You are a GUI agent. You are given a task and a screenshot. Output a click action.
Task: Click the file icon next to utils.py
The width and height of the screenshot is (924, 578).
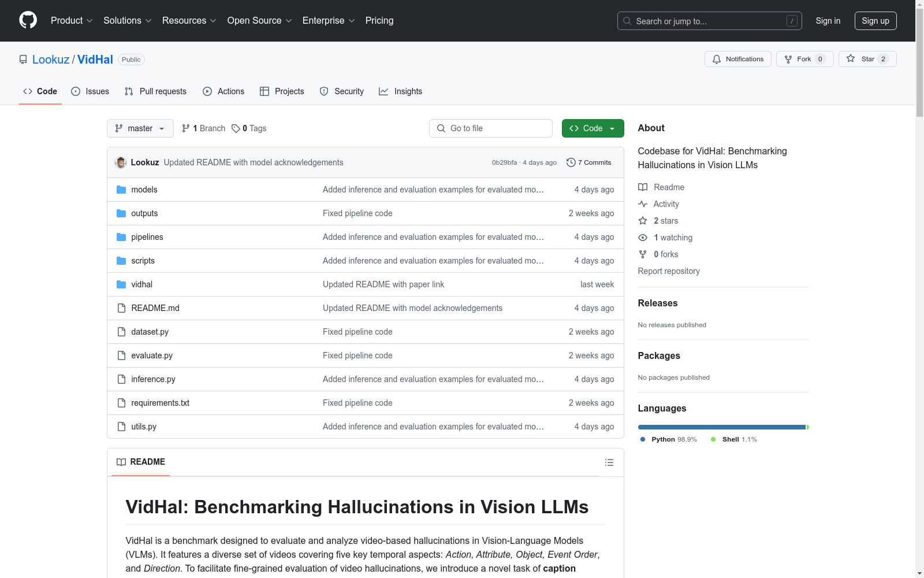(x=121, y=427)
